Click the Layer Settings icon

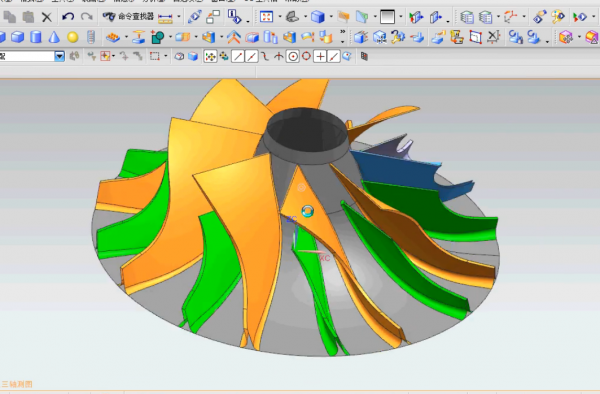pyautogui.click(x=467, y=17)
